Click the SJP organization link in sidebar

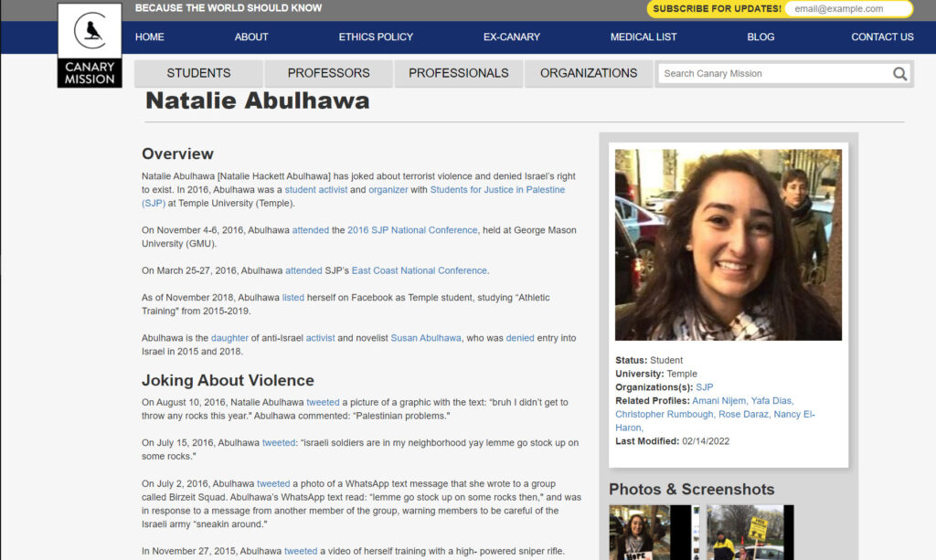coord(705,387)
